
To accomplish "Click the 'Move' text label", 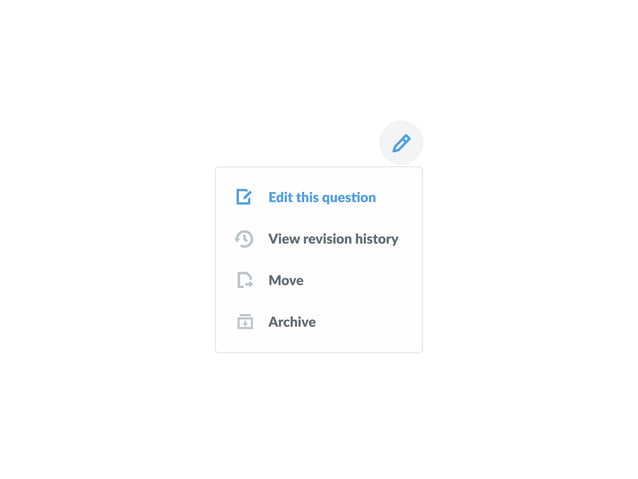I will pyautogui.click(x=286, y=280).
